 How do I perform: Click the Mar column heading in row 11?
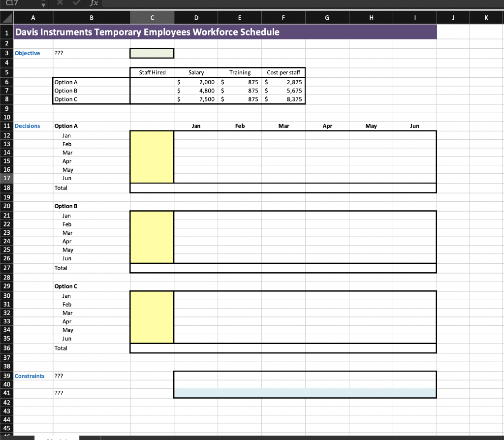click(x=283, y=126)
